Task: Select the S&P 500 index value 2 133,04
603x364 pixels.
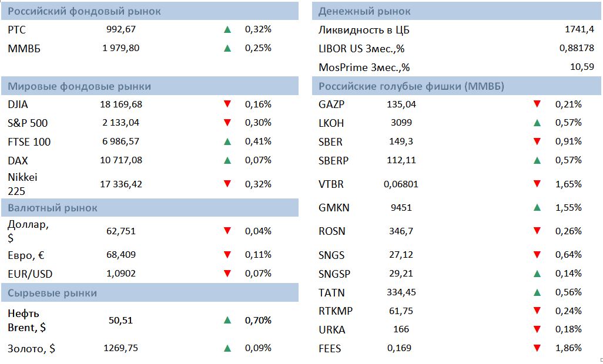Action: coord(120,123)
